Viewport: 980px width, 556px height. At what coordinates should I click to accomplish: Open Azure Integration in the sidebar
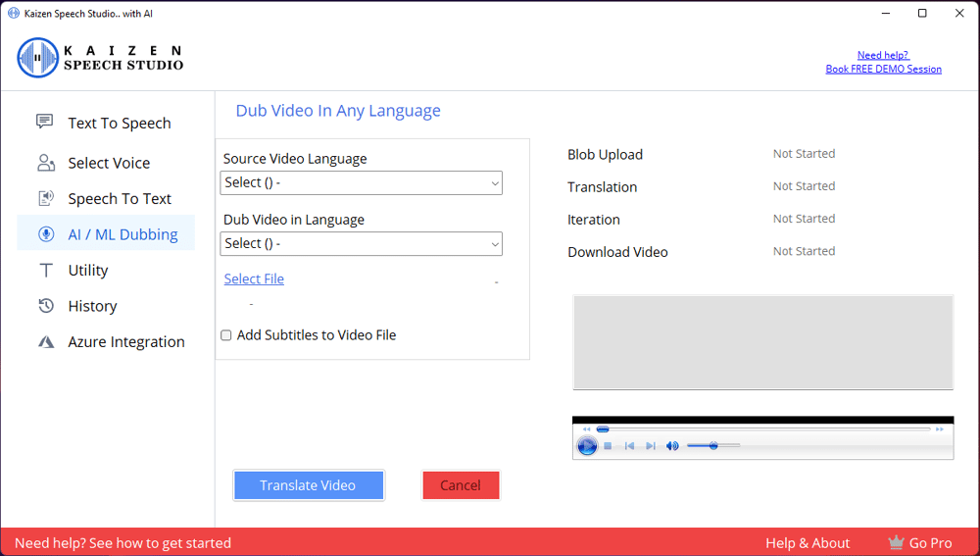(125, 342)
